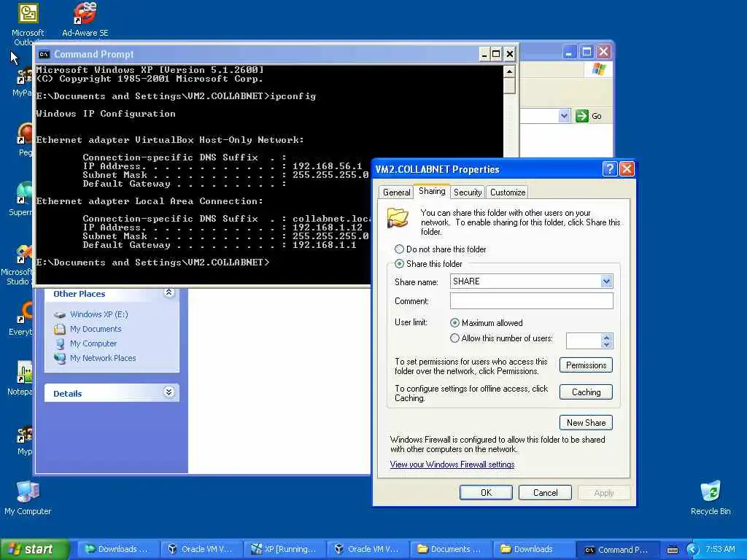Click the number of users spinner box
747x560 pixels.
[x=589, y=341]
